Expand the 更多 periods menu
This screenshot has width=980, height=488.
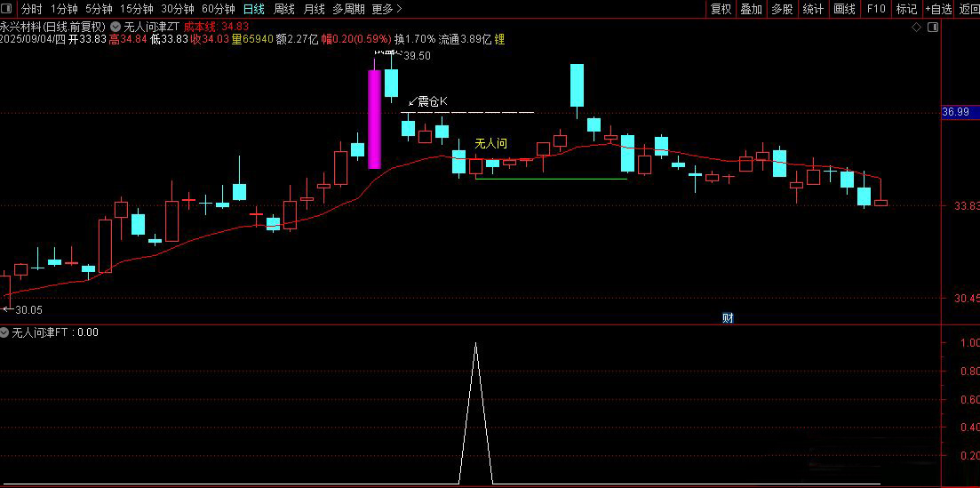[x=386, y=9]
